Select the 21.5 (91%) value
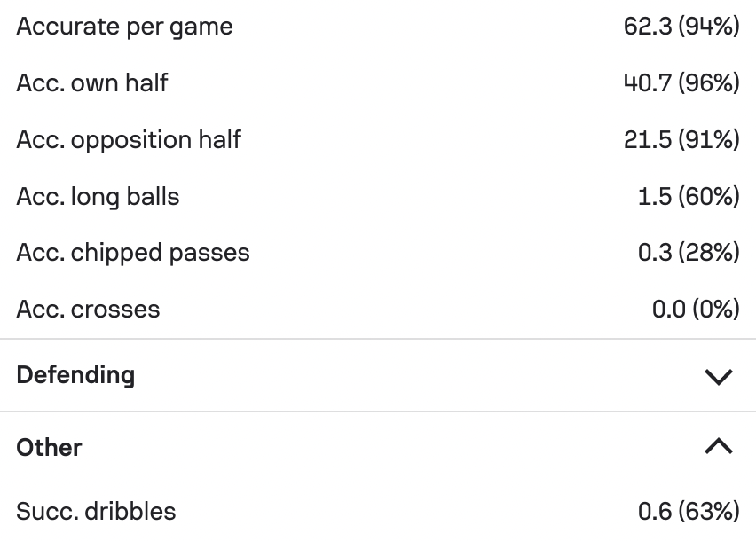 point(681,140)
